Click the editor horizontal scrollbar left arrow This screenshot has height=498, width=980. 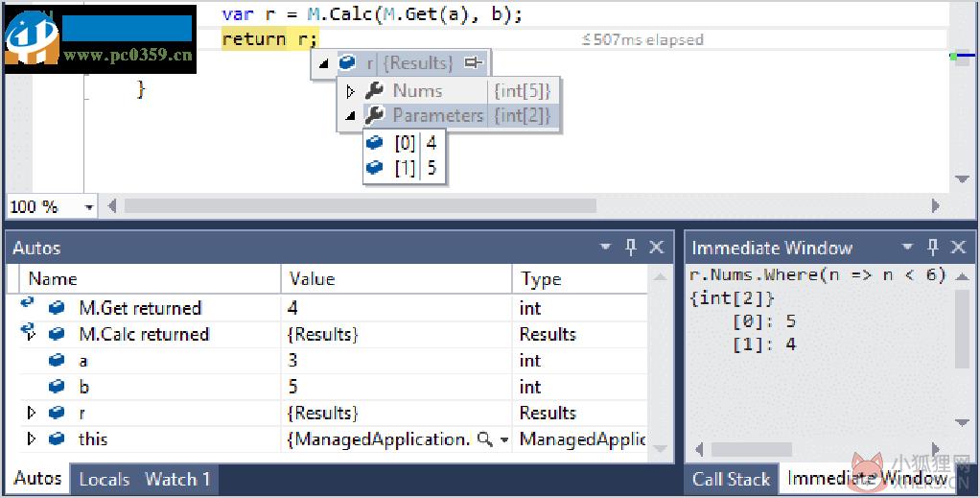point(112,206)
